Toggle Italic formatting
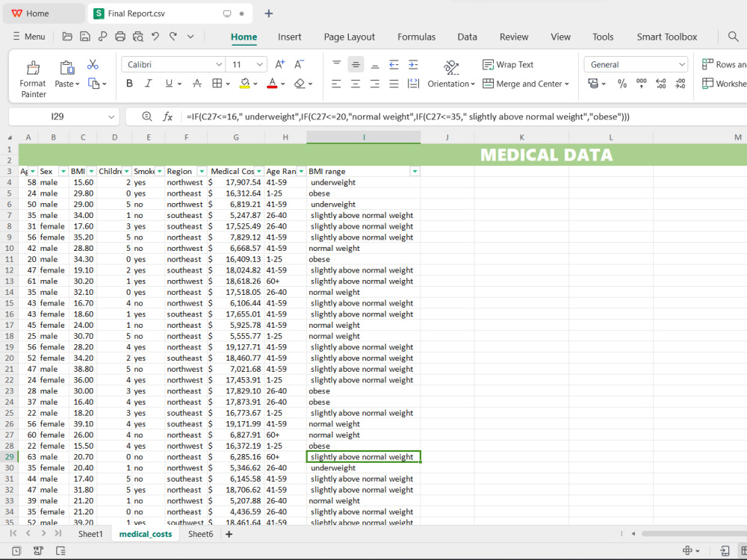 (148, 84)
